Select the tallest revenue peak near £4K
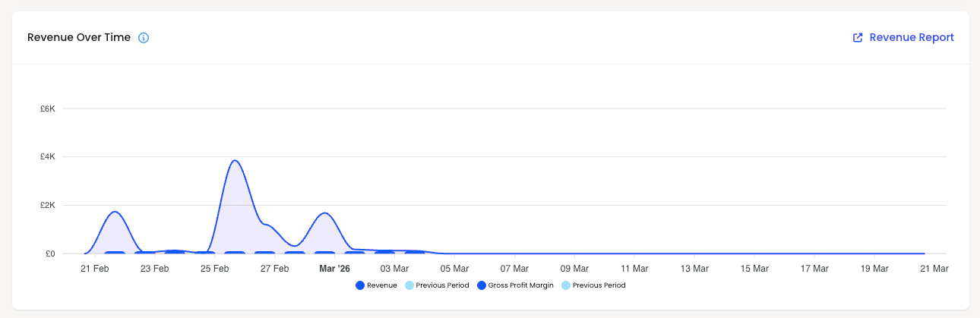 click(234, 161)
